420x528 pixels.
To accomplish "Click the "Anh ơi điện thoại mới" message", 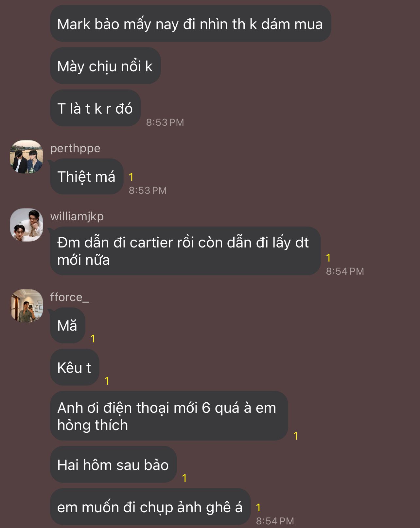I will tap(168, 416).
